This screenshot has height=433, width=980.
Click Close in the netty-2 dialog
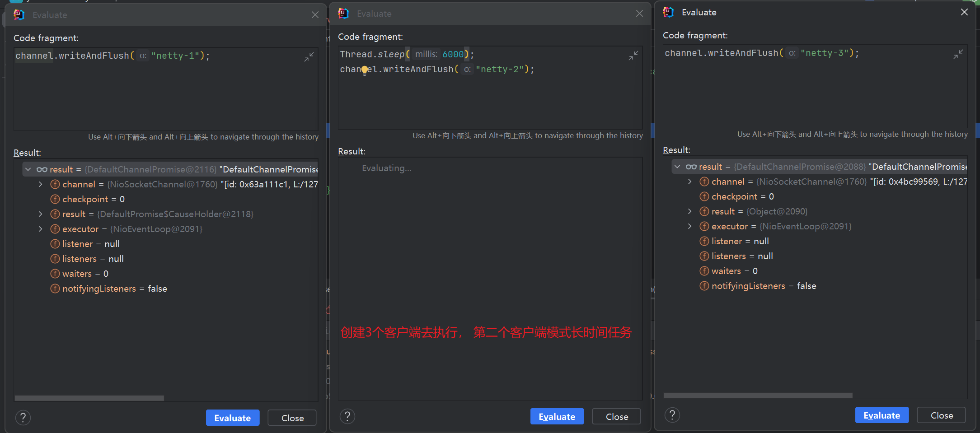tap(617, 416)
